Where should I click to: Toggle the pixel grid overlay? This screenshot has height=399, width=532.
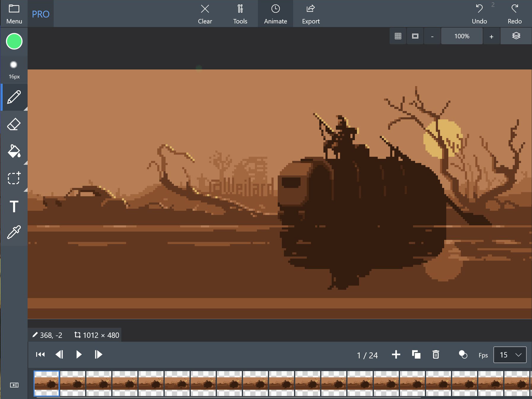(398, 36)
